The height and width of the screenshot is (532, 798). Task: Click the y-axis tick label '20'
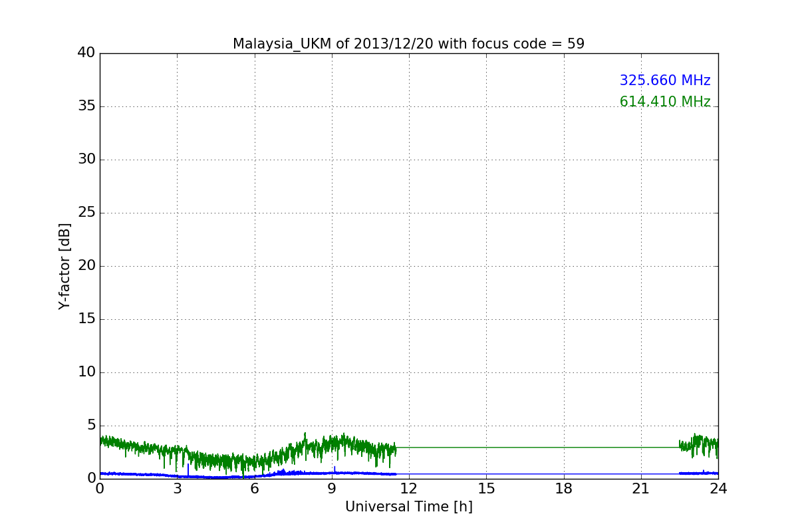(86, 266)
